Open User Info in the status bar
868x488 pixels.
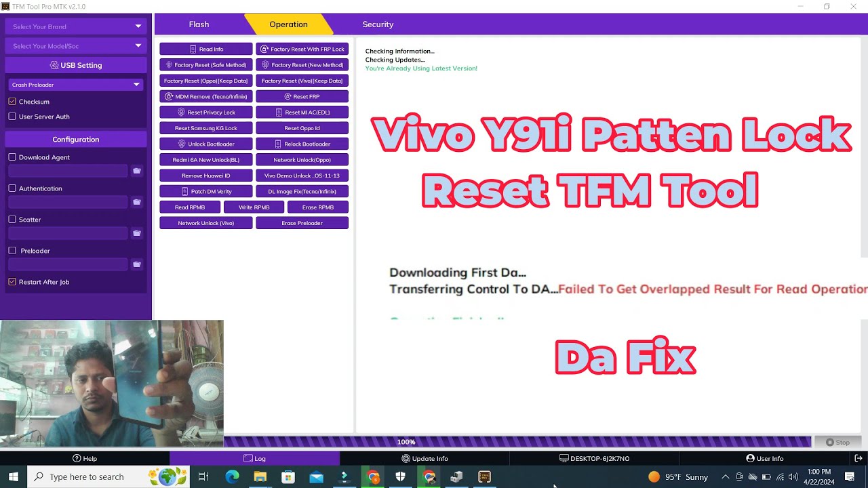(765, 457)
